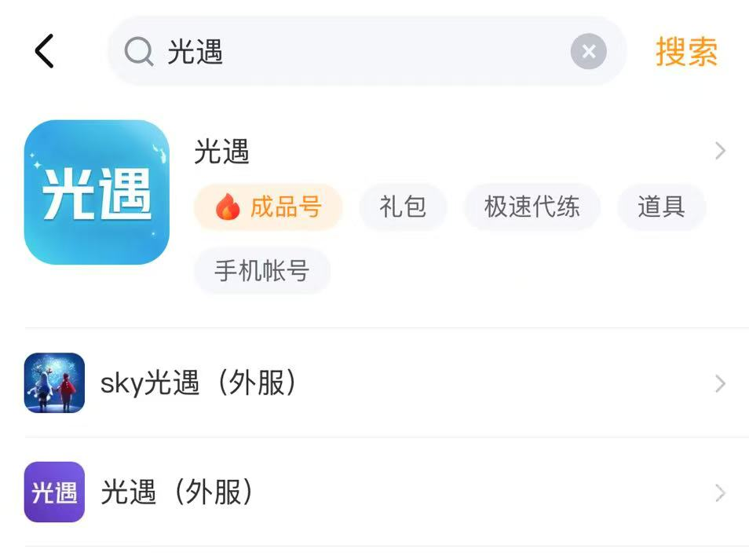Click the magnifying glass search icon
749x560 pixels.
pyautogui.click(x=139, y=53)
